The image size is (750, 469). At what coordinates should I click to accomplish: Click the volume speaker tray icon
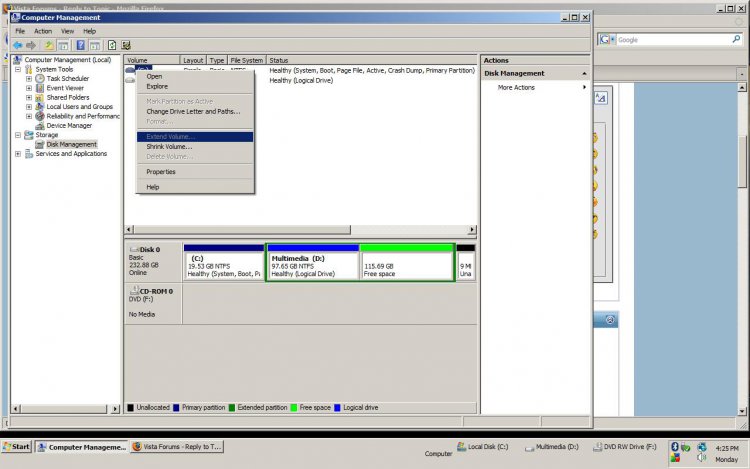(x=702, y=458)
